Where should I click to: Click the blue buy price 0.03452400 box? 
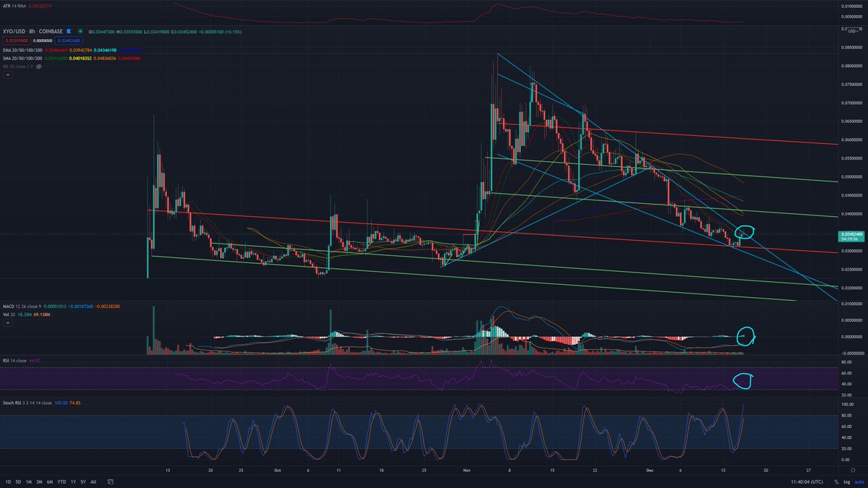(69, 42)
